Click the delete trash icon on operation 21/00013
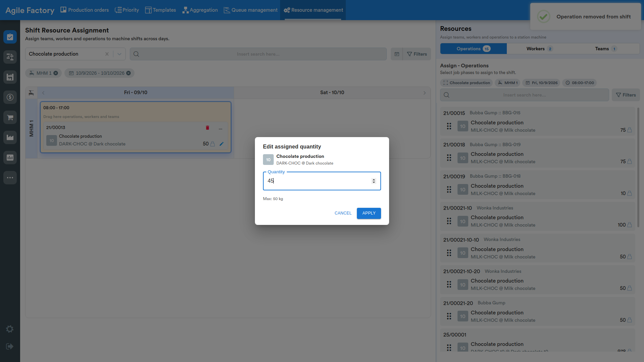The width and height of the screenshot is (644, 362). (x=207, y=128)
